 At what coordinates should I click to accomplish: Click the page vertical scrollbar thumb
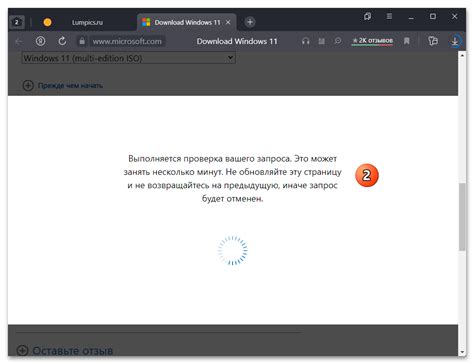[x=462, y=217]
